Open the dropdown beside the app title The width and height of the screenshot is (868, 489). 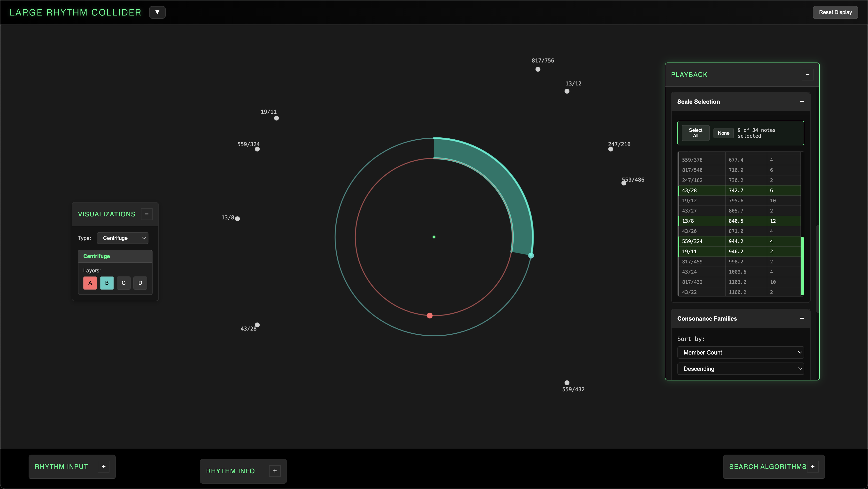click(x=157, y=12)
